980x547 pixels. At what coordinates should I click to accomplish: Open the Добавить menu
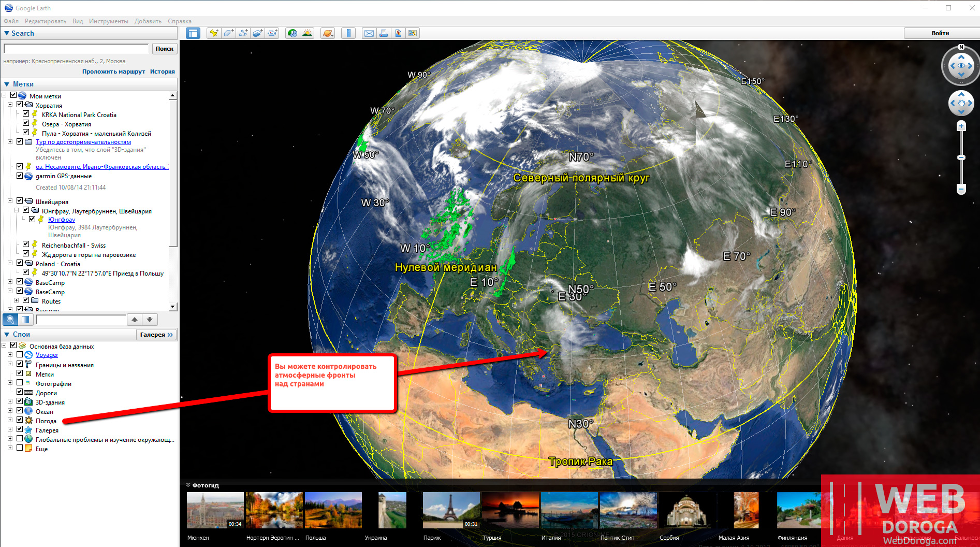click(148, 21)
